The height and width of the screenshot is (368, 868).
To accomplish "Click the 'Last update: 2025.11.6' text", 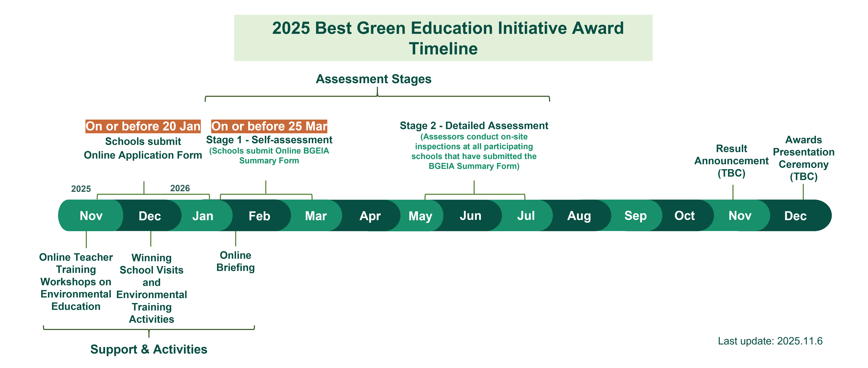I will [x=770, y=341].
